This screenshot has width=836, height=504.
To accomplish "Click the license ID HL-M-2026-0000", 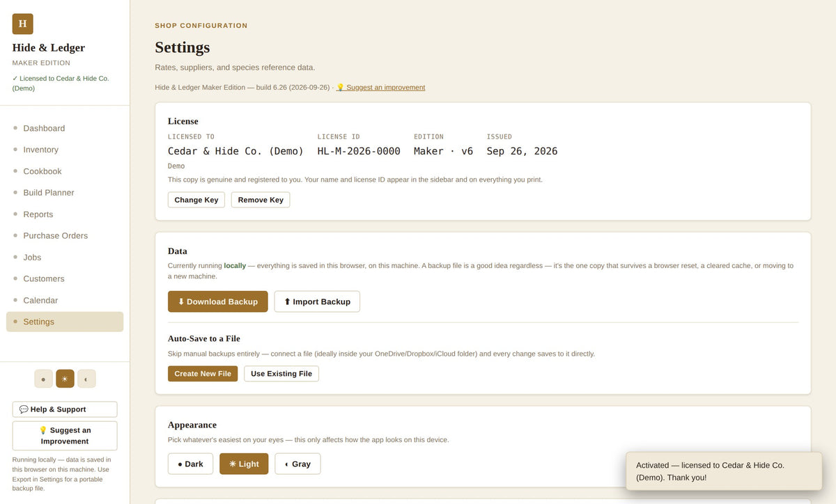I will point(359,151).
